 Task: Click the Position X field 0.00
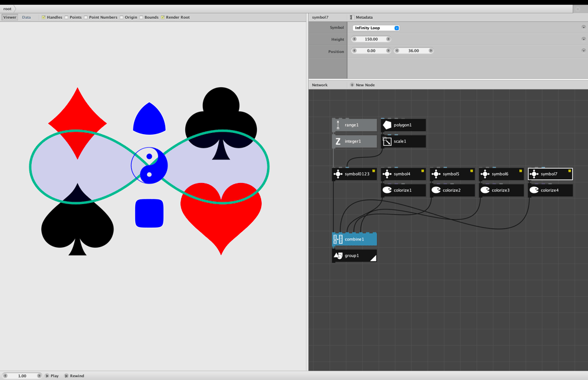point(371,51)
